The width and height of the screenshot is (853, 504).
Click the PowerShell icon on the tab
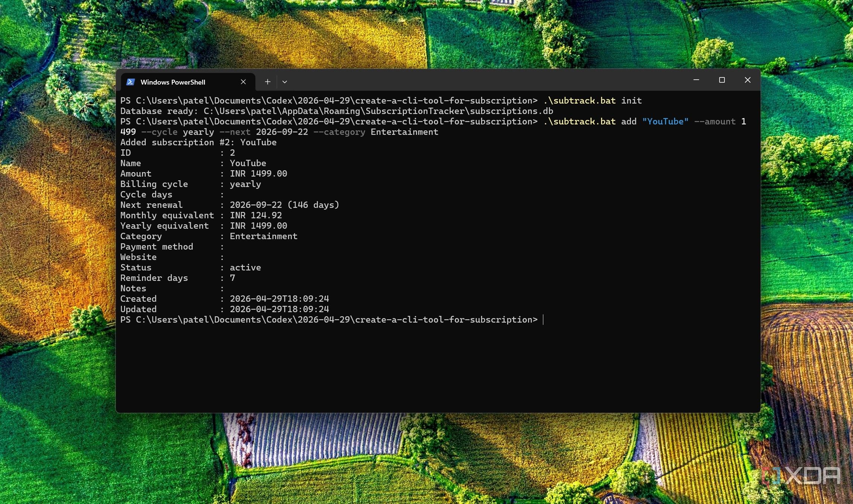point(130,82)
